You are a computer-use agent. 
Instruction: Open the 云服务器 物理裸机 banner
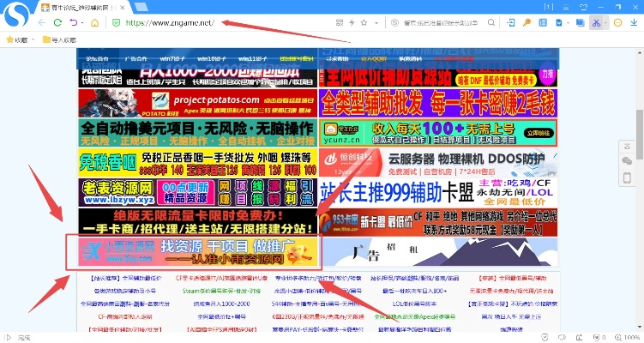coord(438,163)
